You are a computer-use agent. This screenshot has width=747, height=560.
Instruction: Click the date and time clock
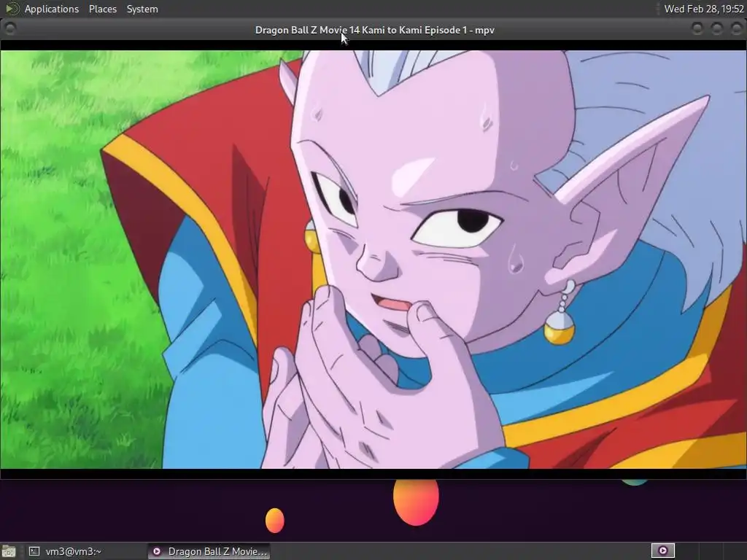(x=704, y=9)
